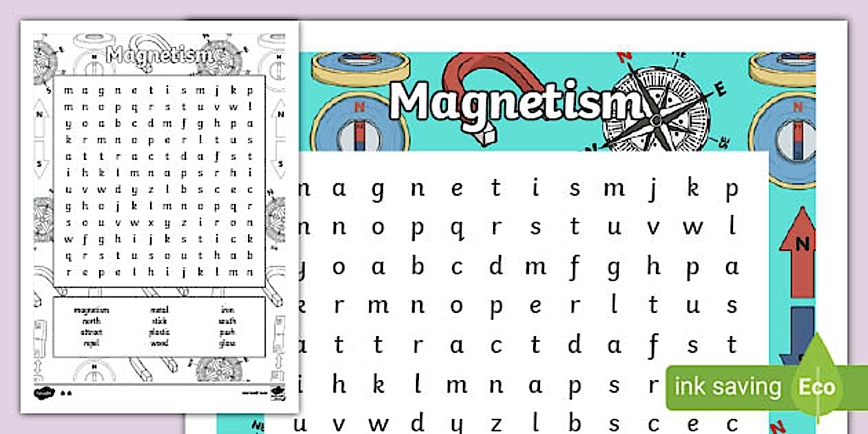
Task: Click the red N marker on the teal background
Action: [624, 55]
